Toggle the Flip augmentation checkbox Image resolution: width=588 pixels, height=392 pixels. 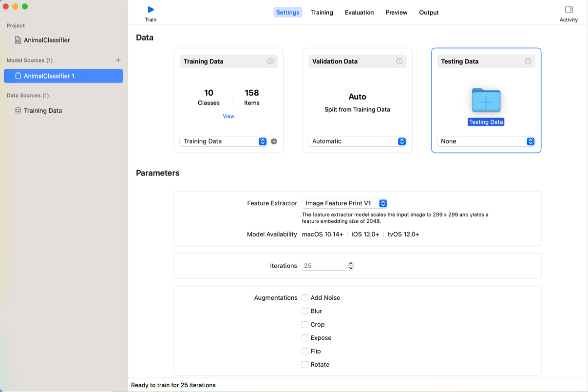(x=305, y=351)
